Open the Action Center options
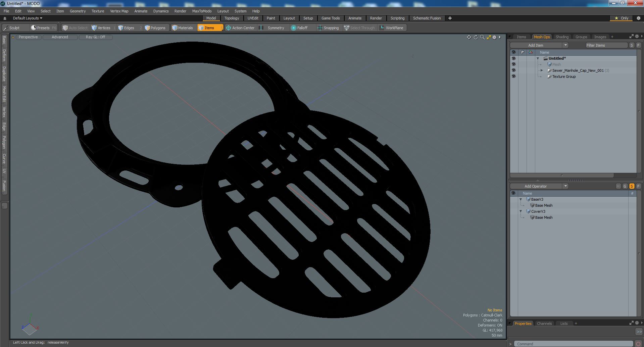The image size is (644, 347). click(x=240, y=28)
